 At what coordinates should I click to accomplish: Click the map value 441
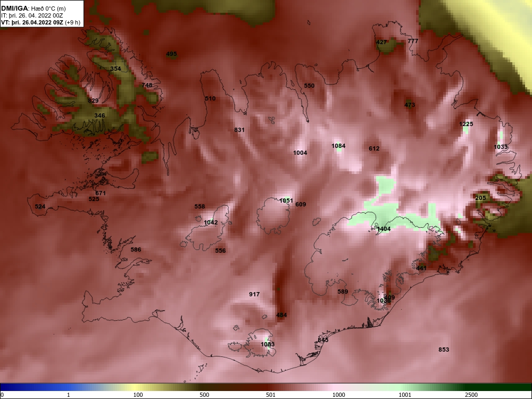(x=421, y=268)
